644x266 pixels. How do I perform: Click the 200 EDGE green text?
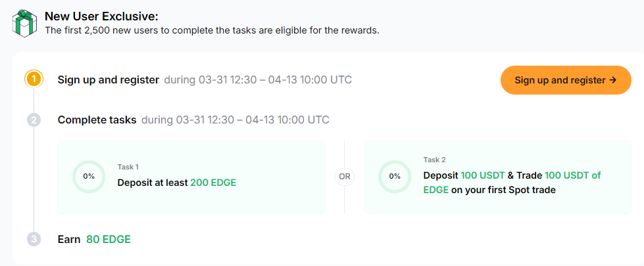[x=213, y=183]
